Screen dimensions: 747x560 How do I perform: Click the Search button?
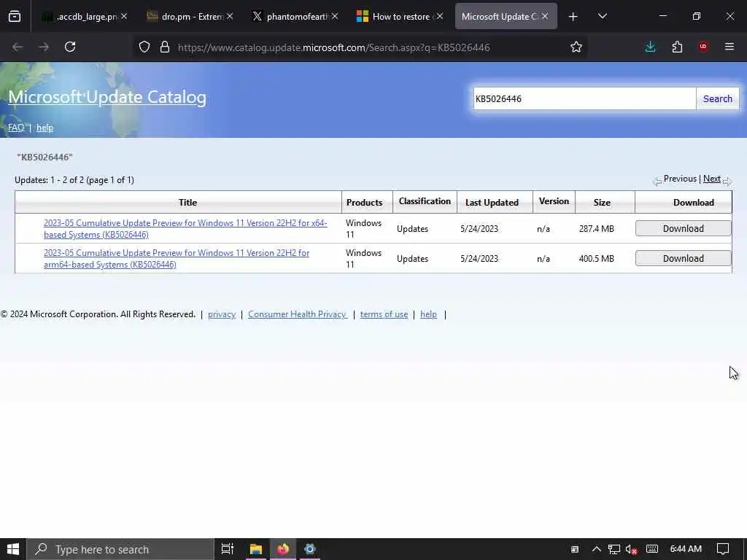coord(718,98)
